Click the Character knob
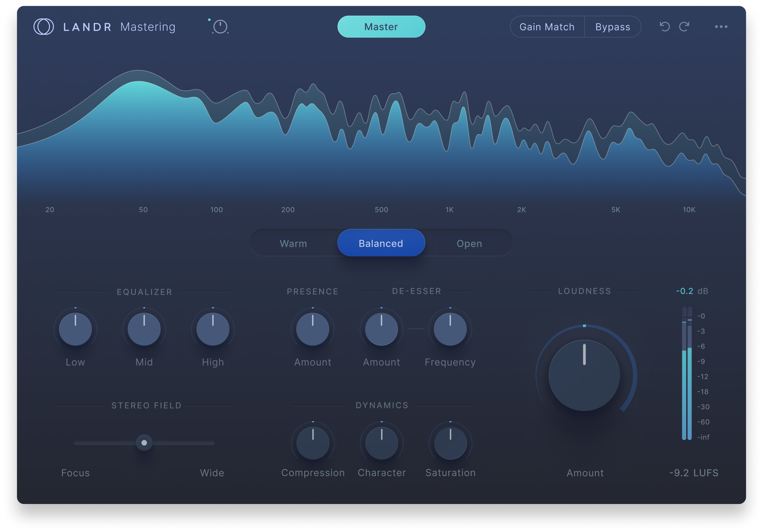 [382, 443]
